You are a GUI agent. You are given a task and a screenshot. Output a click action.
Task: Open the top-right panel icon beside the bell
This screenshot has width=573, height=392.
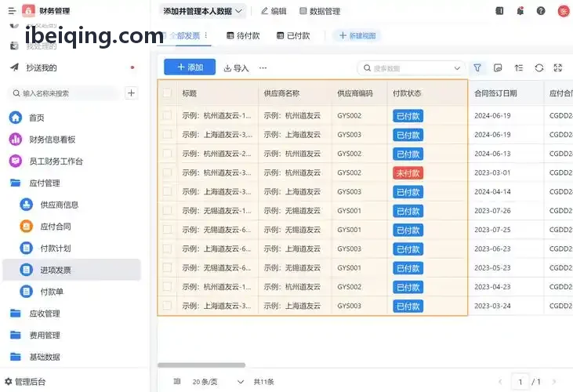click(x=499, y=11)
